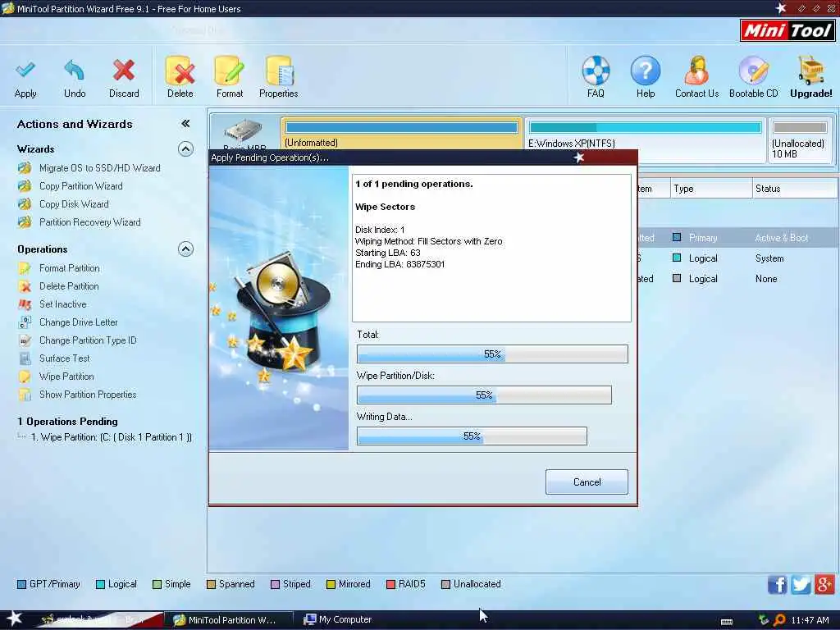
Task: Click the Logical legend color box
Action: point(100,584)
